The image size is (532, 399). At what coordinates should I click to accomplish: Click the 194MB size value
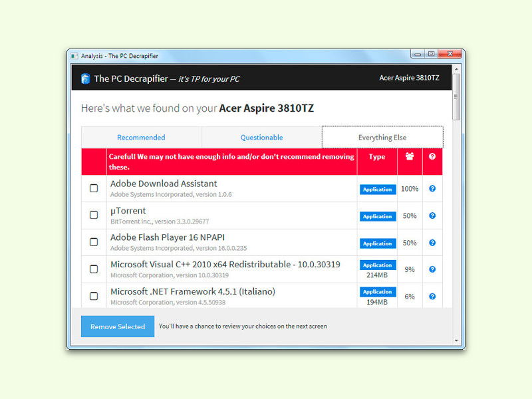pos(377,302)
